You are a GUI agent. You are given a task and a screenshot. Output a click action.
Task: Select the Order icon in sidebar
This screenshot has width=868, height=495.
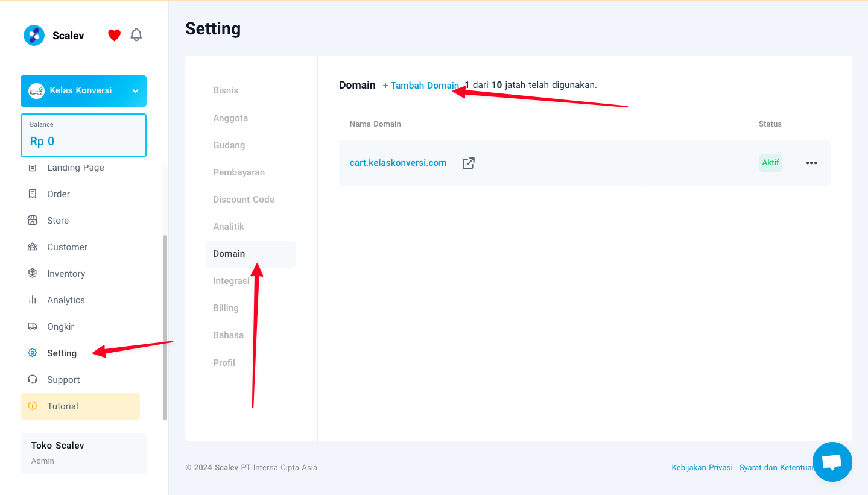pos(33,194)
